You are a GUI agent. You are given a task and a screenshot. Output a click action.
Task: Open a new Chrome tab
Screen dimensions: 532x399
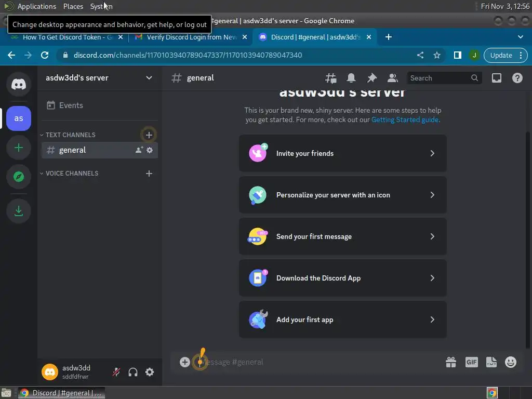click(389, 37)
